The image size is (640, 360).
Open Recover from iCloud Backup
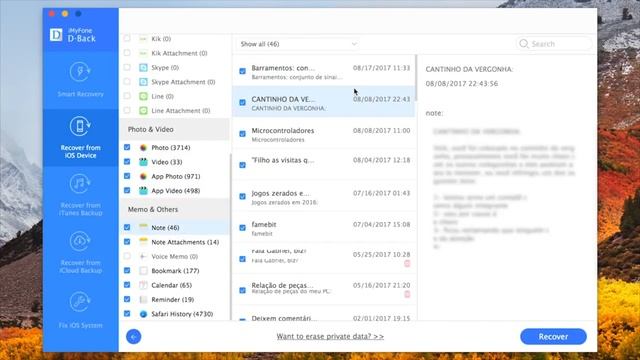tap(80, 253)
